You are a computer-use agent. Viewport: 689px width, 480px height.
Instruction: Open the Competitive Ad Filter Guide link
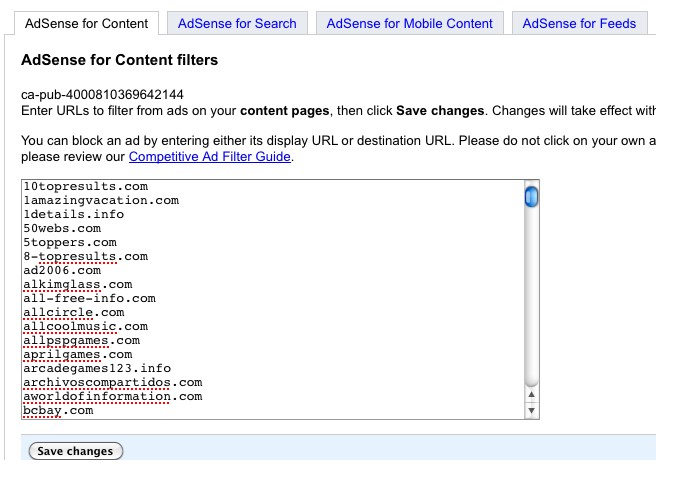coord(210,157)
